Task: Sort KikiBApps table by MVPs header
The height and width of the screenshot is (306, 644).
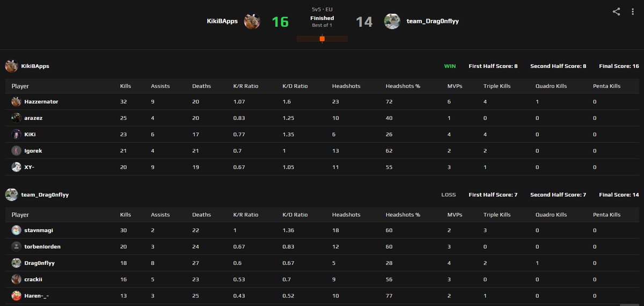Action: 455,86
